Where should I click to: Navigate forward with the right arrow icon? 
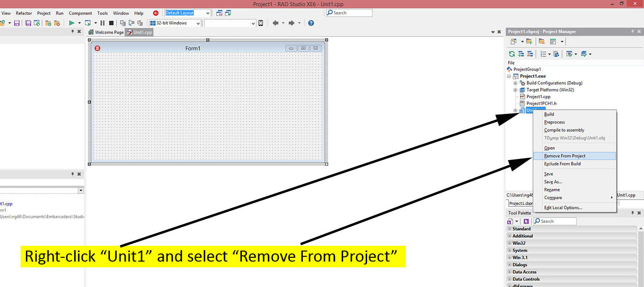click(x=291, y=23)
